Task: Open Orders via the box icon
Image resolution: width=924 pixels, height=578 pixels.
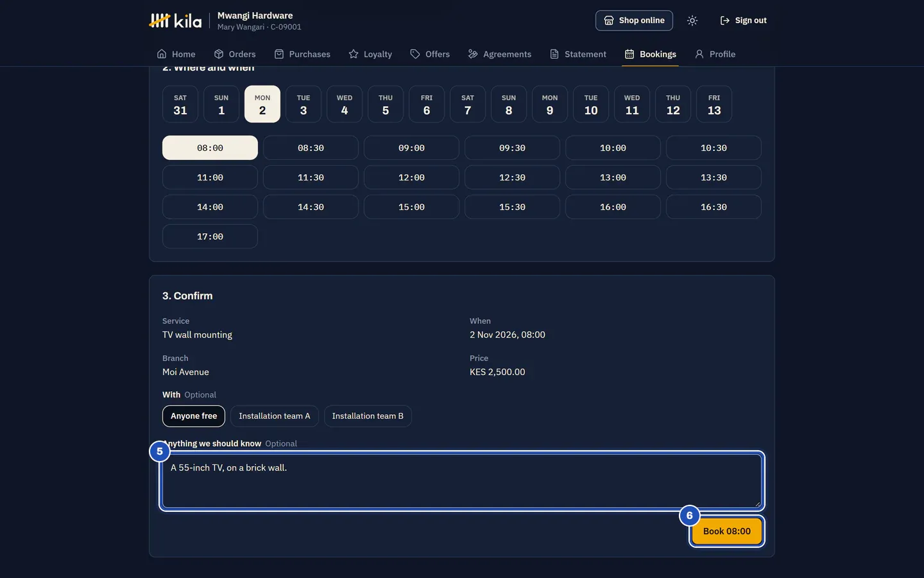Action: point(219,54)
